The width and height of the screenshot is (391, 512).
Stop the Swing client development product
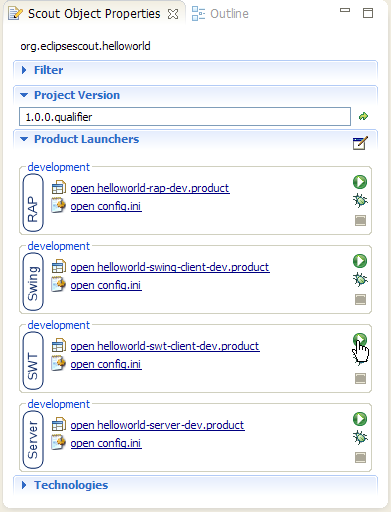360,299
